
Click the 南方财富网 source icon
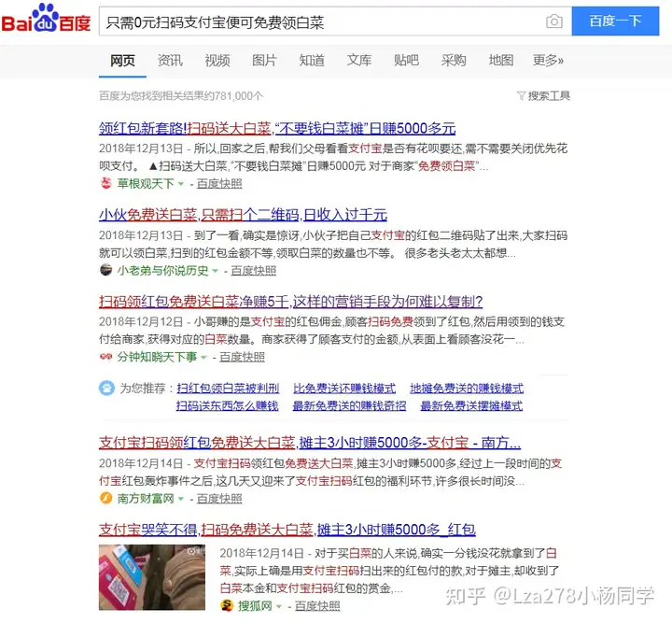[105, 498]
